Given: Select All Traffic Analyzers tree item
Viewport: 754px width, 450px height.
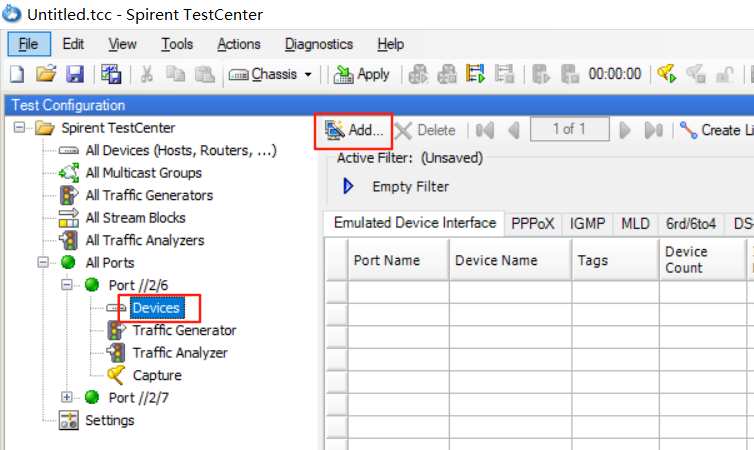Looking at the screenshot, I should coord(145,240).
